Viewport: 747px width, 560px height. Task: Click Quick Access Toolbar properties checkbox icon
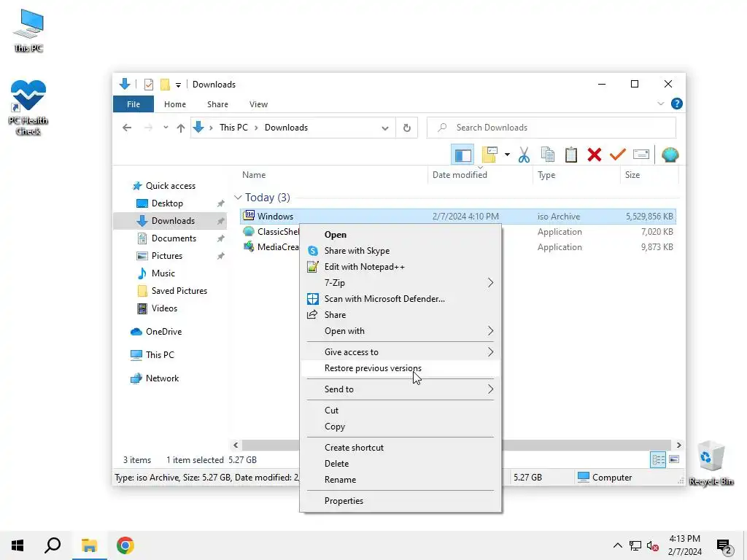click(149, 85)
